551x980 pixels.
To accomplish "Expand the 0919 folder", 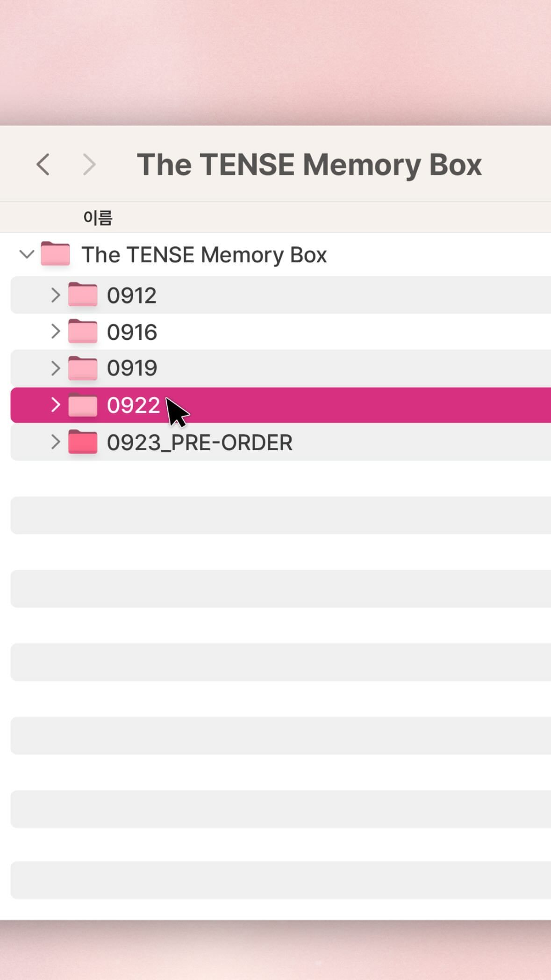I will (x=55, y=368).
